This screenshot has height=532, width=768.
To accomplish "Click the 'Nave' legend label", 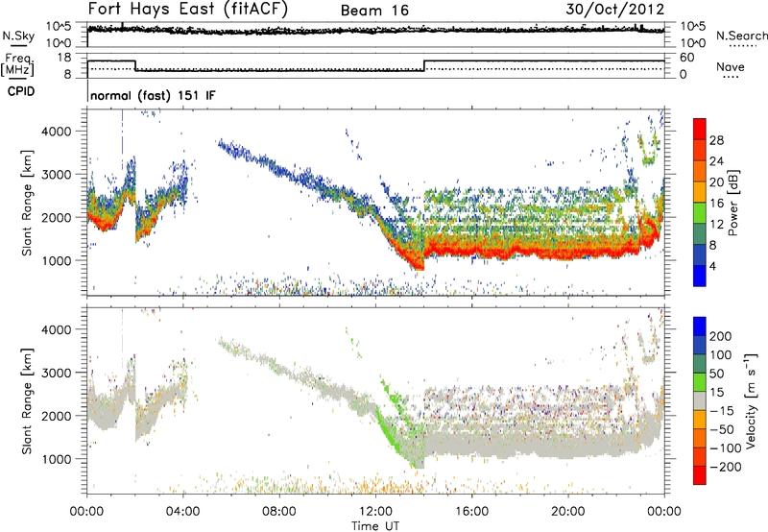I will tap(731, 66).
